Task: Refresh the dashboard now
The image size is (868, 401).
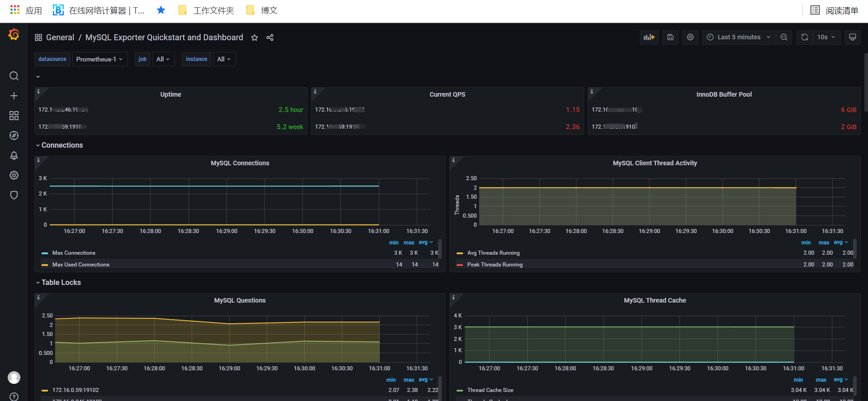Action: point(805,37)
